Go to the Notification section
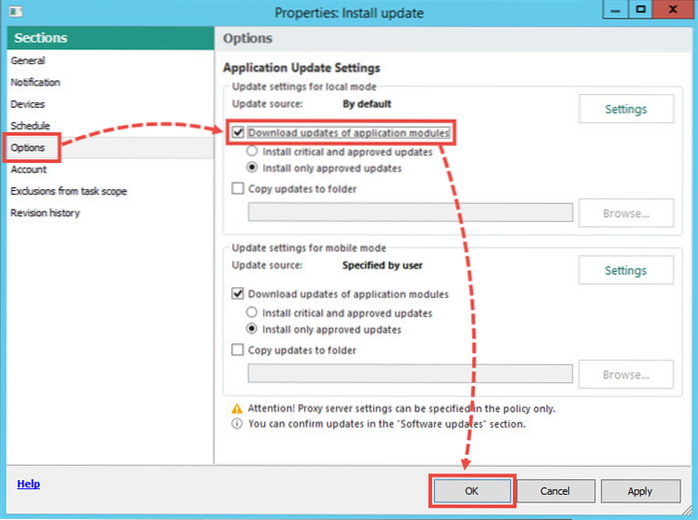Viewport: 698px width, 520px height. click(35, 83)
